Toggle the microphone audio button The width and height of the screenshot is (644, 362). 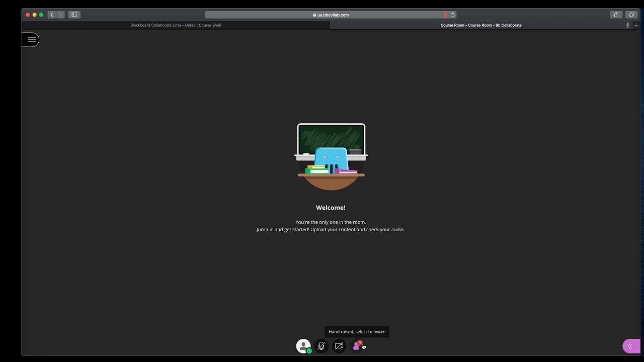point(321,346)
